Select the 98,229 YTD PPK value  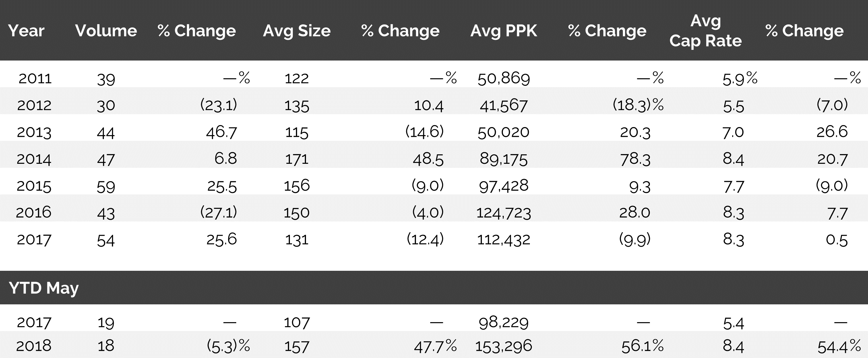tap(503, 322)
